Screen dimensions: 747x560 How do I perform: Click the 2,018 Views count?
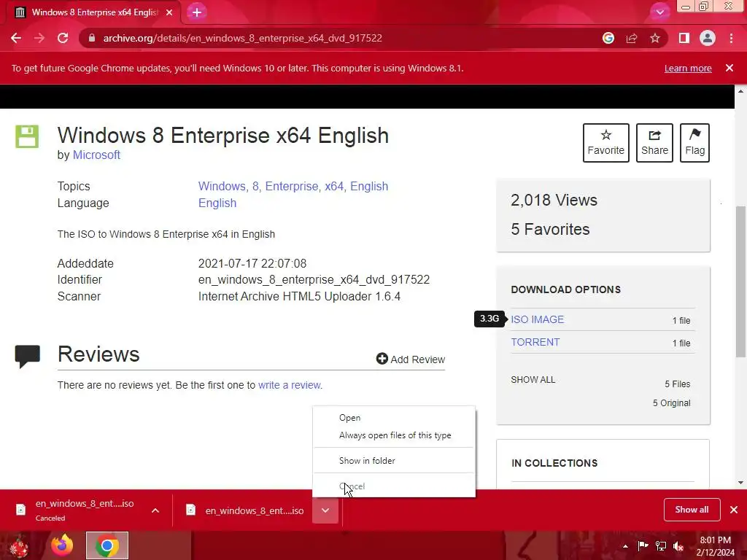point(554,200)
